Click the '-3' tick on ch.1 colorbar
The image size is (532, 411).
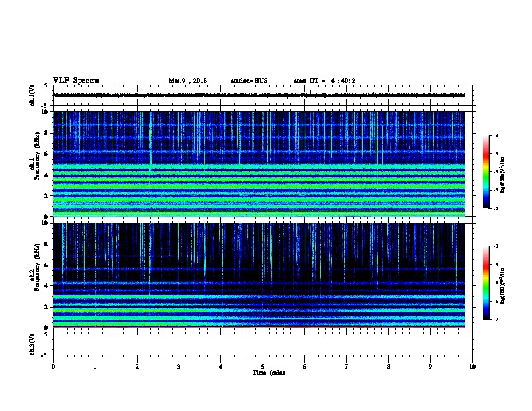pyautogui.click(x=495, y=135)
